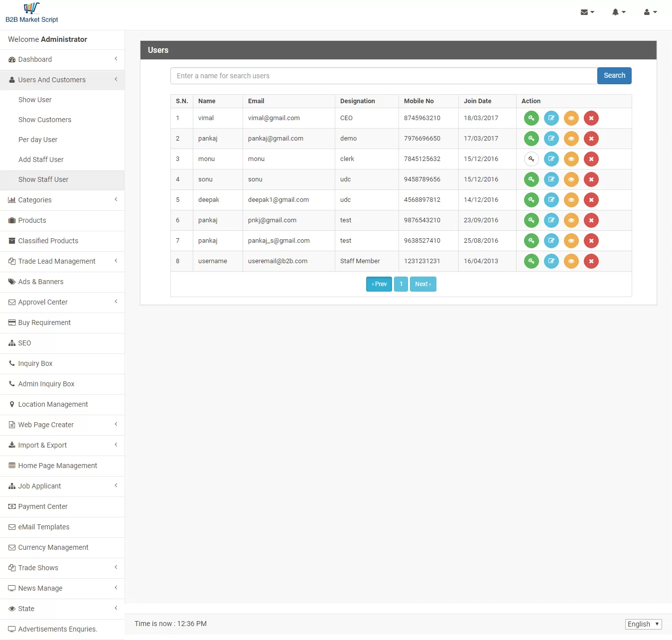672x640 pixels.
Task: View deepak details with eye icon
Action: point(571,200)
